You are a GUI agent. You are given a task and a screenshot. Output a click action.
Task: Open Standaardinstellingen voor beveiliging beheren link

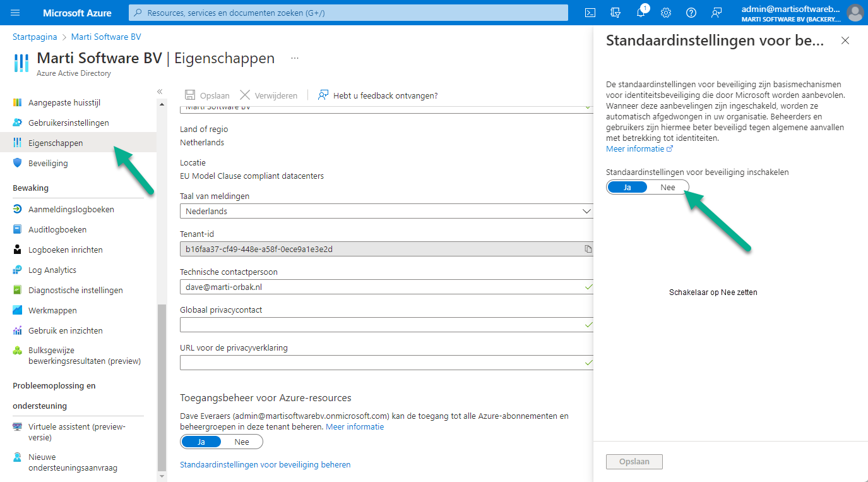click(265, 464)
